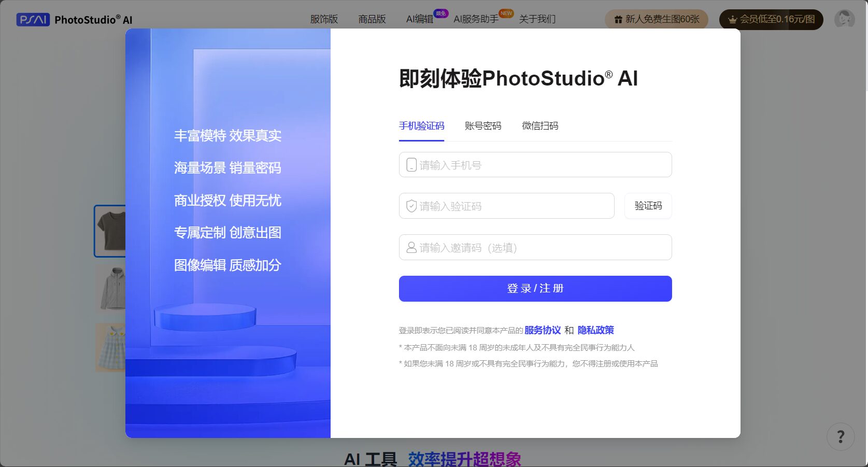The height and width of the screenshot is (467, 868).
Task: Open AI服务助手 in the top navigation
Action: 476,19
